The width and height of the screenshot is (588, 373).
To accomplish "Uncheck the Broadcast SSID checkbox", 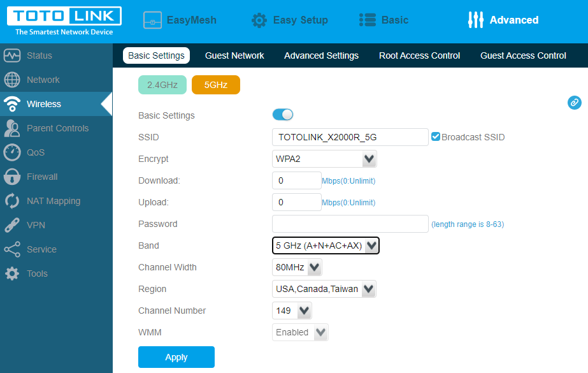I will tap(436, 136).
